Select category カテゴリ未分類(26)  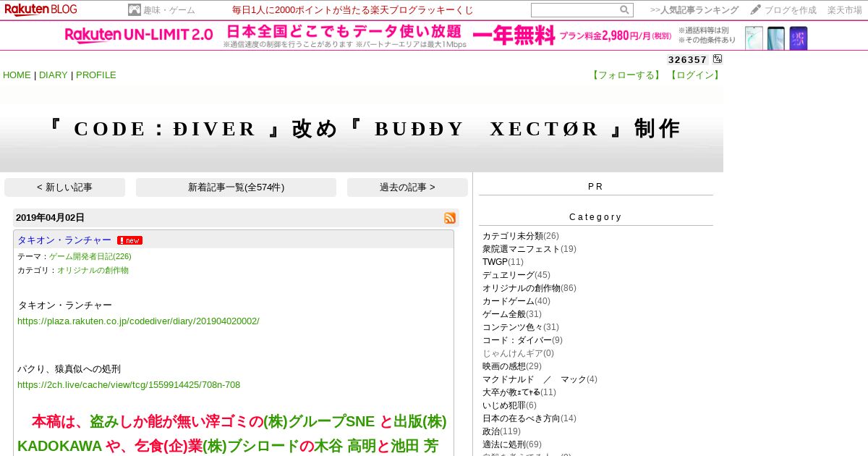click(x=521, y=236)
